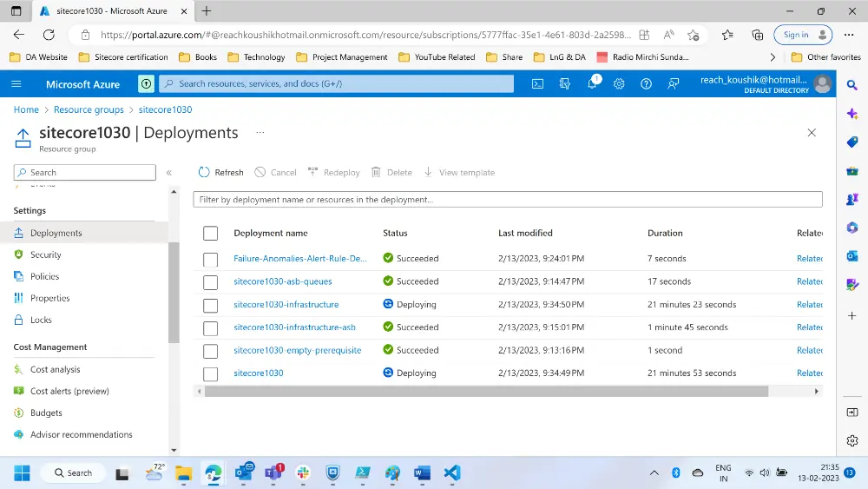868x489 pixels.
Task: Open Azure notifications bell
Action: (x=592, y=83)
